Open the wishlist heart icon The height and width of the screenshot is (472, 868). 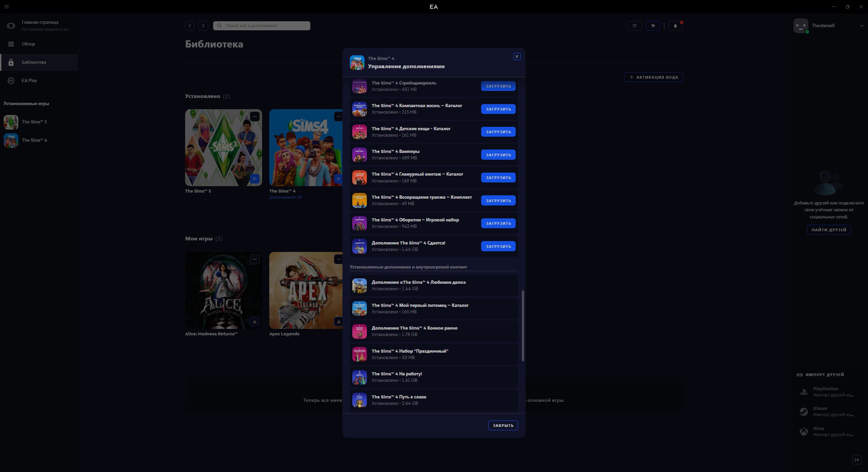coord(634,26)
